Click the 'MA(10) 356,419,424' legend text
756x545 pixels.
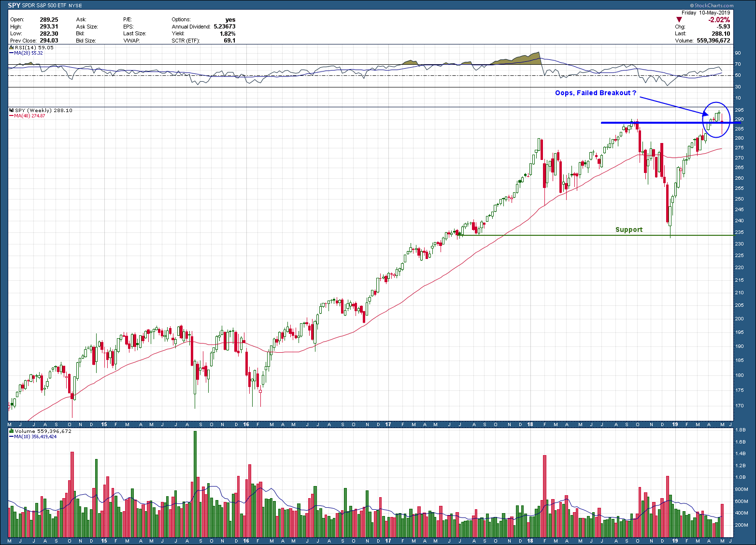pyautogui.click(x=35, y=436)
